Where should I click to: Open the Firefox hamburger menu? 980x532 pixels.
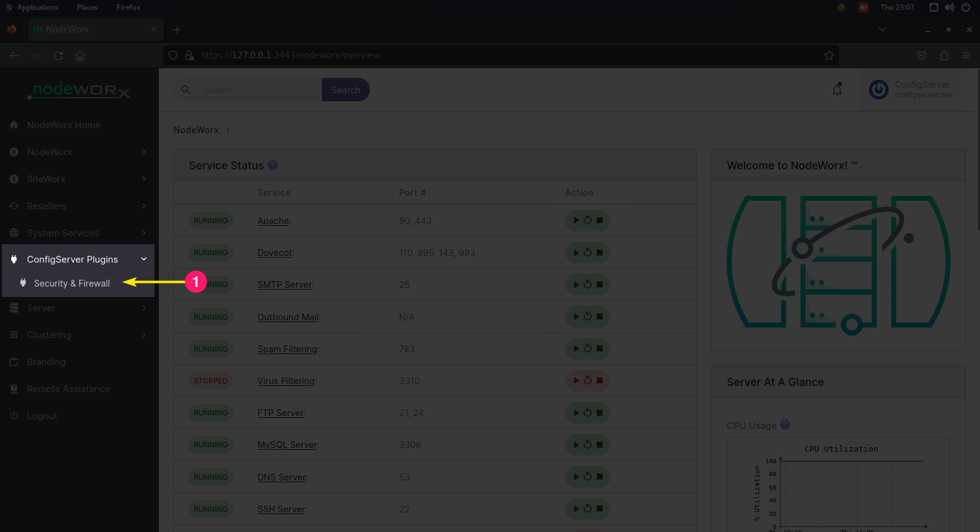coord(966,55)
